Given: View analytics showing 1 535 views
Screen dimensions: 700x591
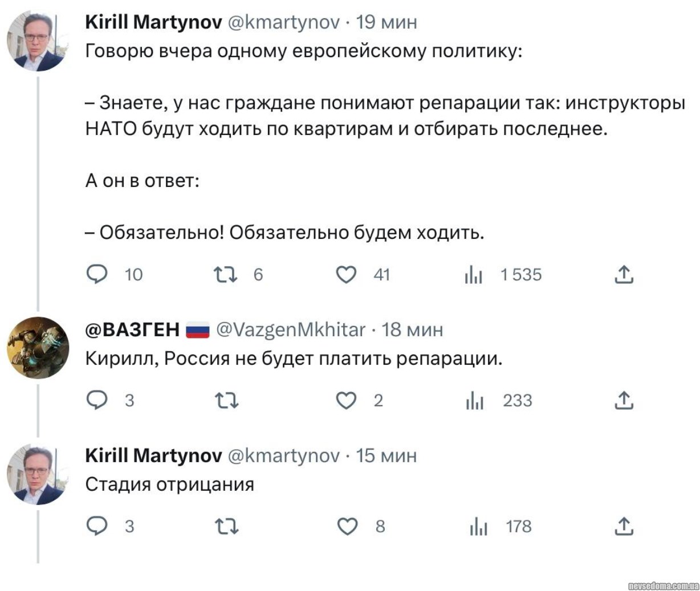Looking at the screenshot, I should pos(474,275).
